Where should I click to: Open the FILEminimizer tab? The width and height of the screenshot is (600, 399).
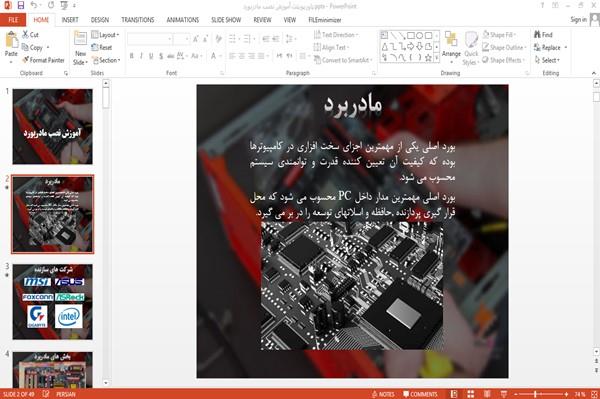[x=325, y=20]
